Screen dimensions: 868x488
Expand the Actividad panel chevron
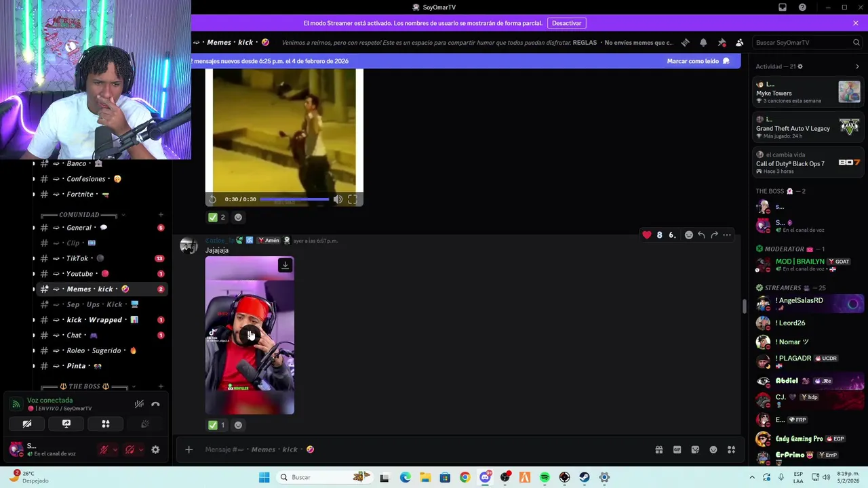[x=857, y=66]
